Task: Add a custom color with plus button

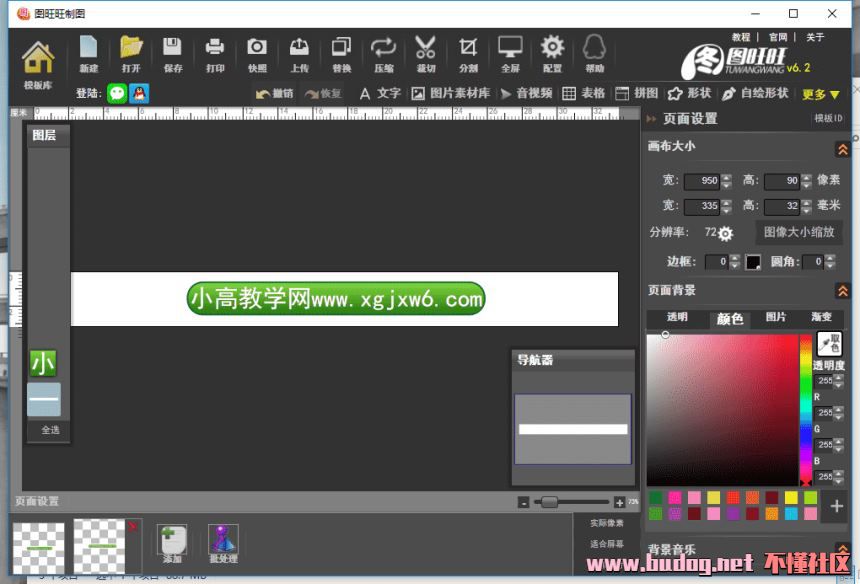Action: pyautogui.click(x=836, y=506)
